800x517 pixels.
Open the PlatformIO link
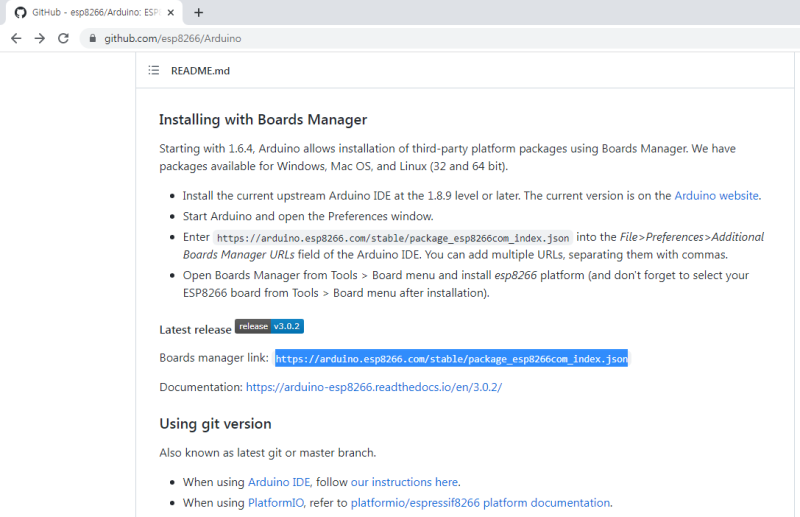point(276,503)
